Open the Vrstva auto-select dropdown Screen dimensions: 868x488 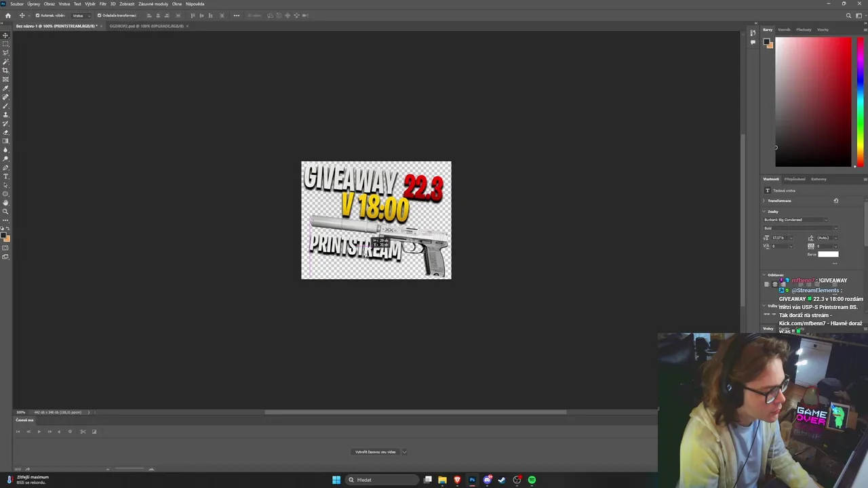tap(81, 15)
